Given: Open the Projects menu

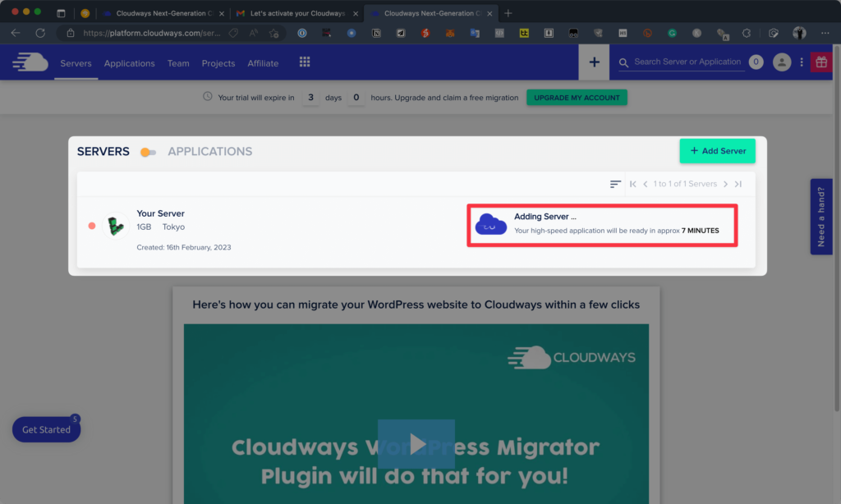Looking at the screenshot, I should [218, 63].
